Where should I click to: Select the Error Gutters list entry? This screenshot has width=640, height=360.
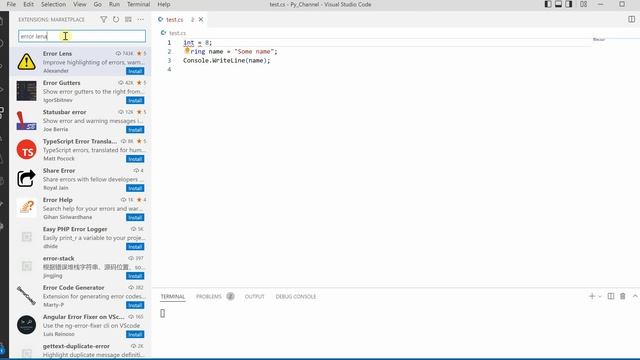pos(80,91)
